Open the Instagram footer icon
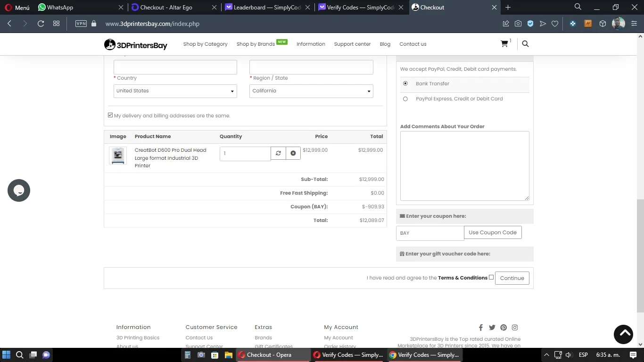The image size is (644, 362). point(515,328)
